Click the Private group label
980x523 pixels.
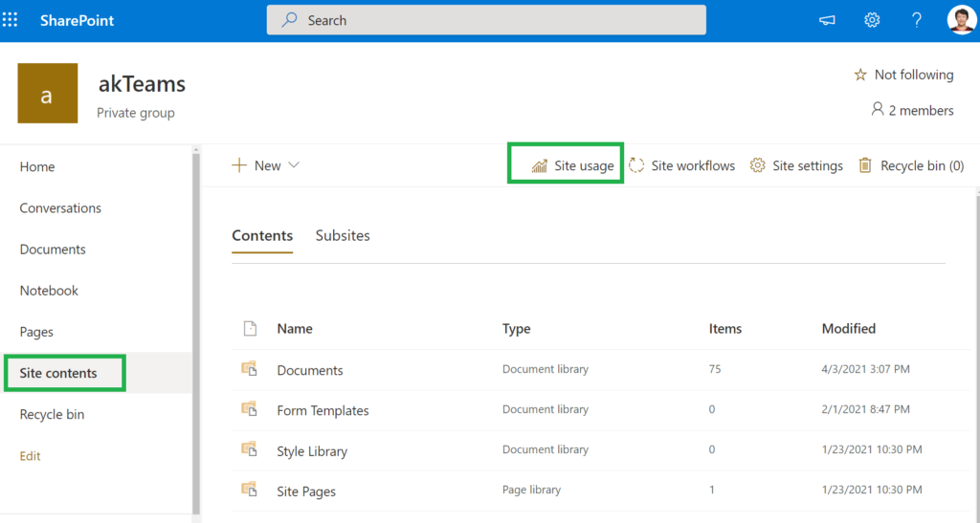point(136,113)
